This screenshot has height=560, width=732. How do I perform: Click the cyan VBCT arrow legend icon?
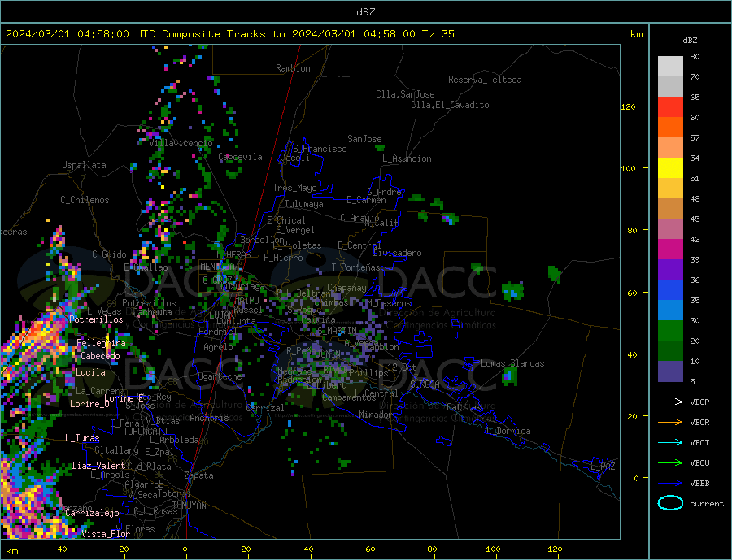[x=670, y=442]
